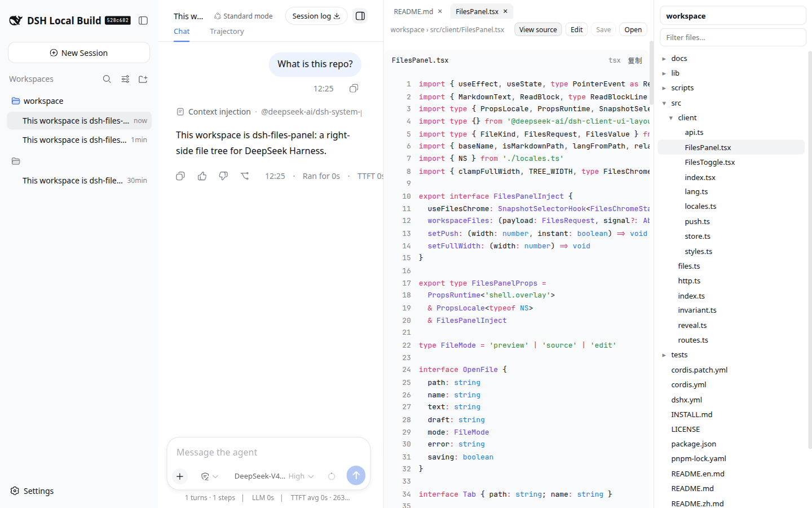812x508 pixels.
Task: Open routes.ts in file tree
Action: pos(731,340)
